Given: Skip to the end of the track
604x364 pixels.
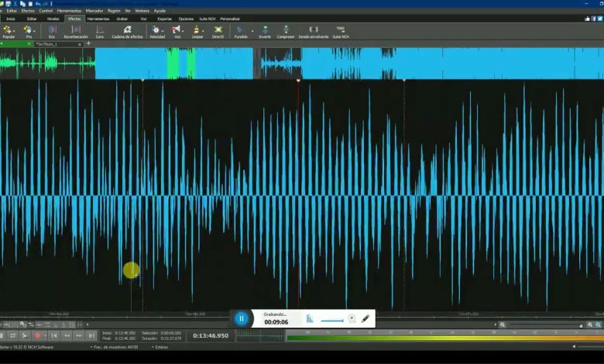Looking at the screenshot, I should (x=91, y=335).
